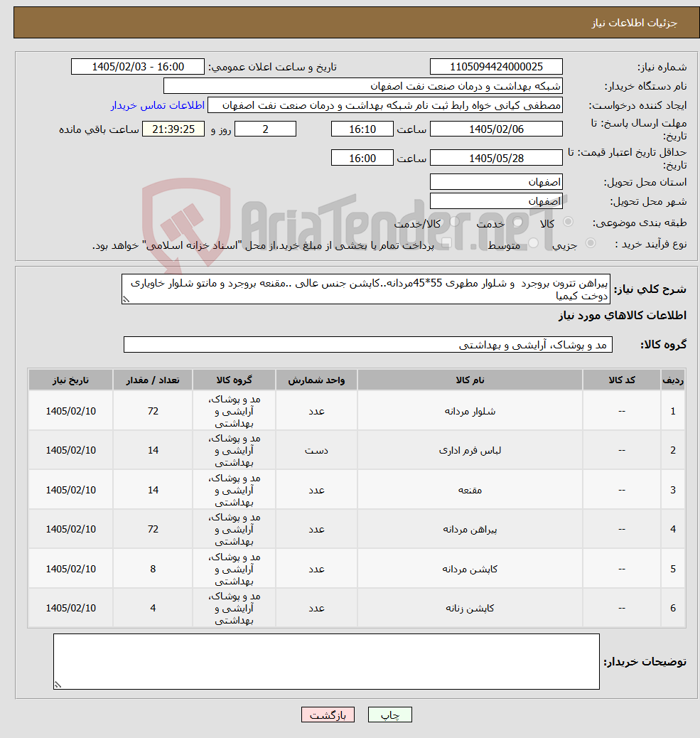
Task: Click the اطلاعات کالاهای مورد نیاز heading
Action: [623, 316]
